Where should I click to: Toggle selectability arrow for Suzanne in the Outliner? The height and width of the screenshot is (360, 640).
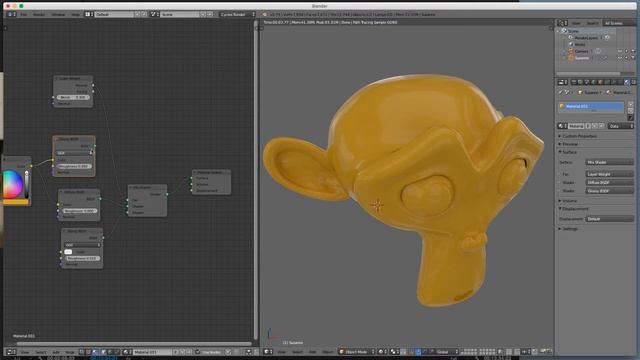[627, 58]
